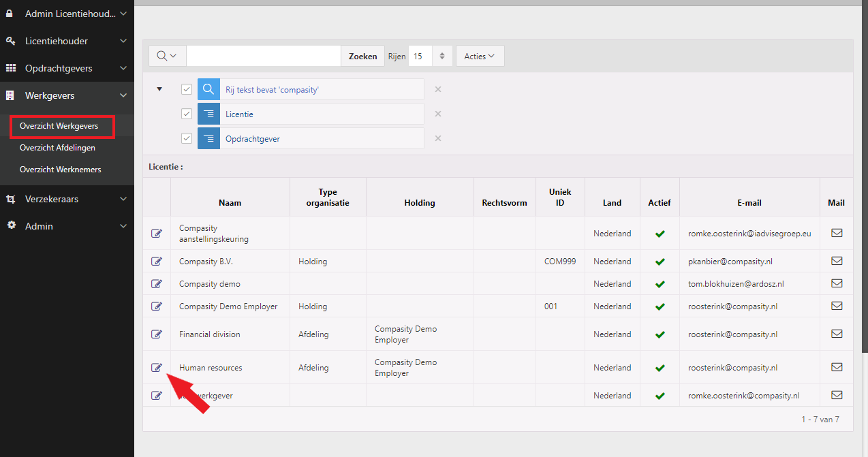
Task: Open the Acties menu
Action: pos(480,56)
